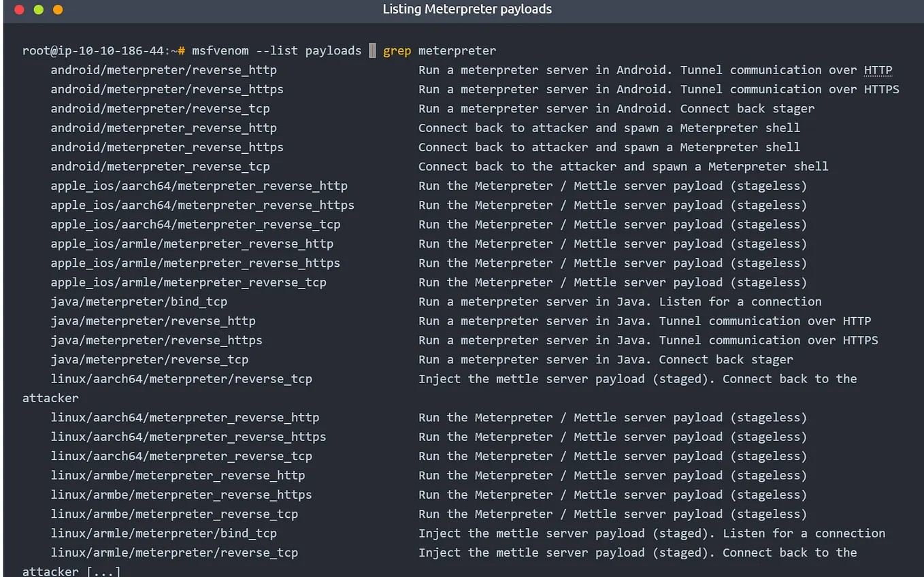The image size is (924, 577).
Task: Select the linux/aarch64/meterpreter/reverse_tcp payload entry
Action: point(181,379)
